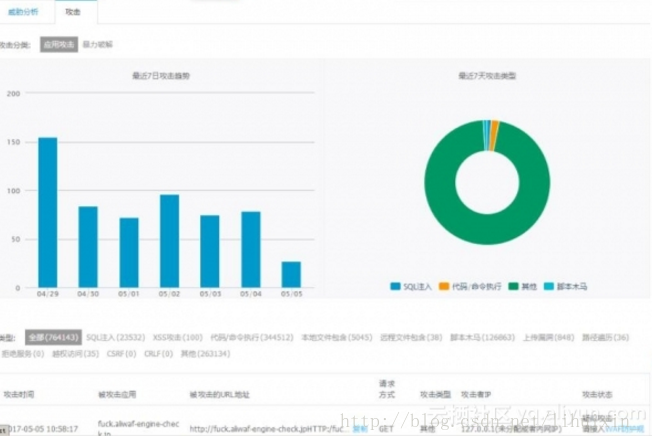Click the 请求方式 column header
Screen dimensions: 652x441
[x=387, y=389]
